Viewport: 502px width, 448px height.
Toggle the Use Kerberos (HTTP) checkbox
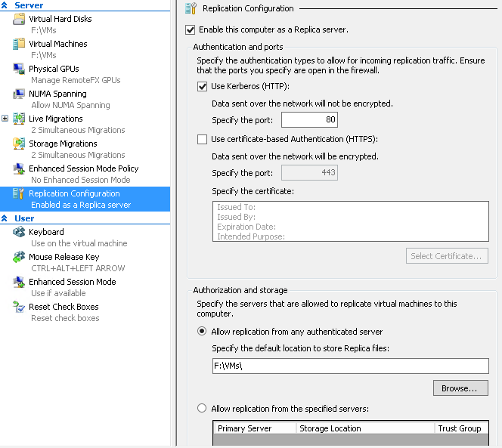click(202, 86)
